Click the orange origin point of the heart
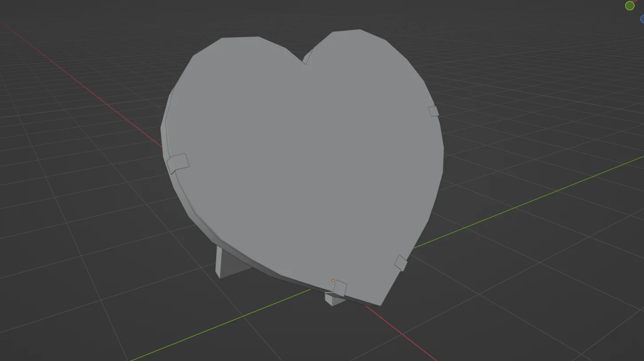The width and height of the screenshot is (644, 361). pyautogui.click(x=333, y=280)
